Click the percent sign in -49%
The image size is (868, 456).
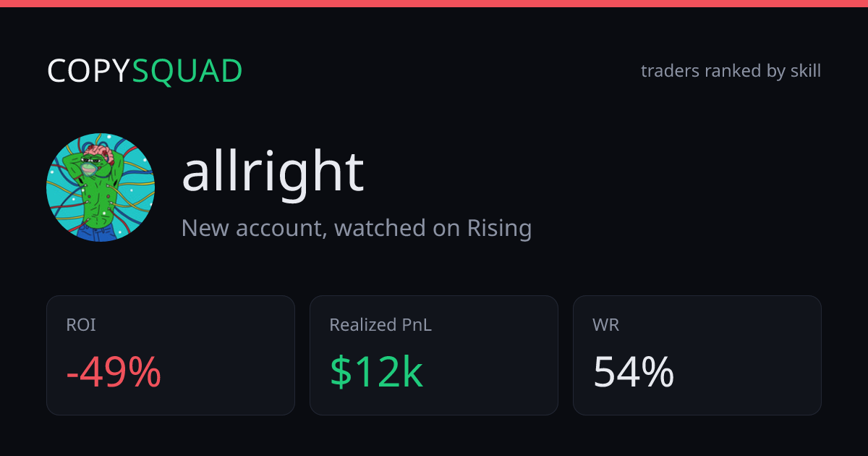(x=145, y=372)
